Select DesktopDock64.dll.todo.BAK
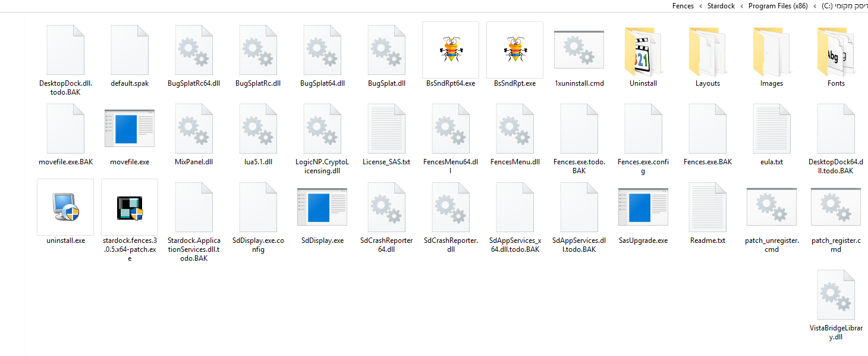The width and height of the screenshot is (868, 356). pyautogui.click(x=836, y=138)
